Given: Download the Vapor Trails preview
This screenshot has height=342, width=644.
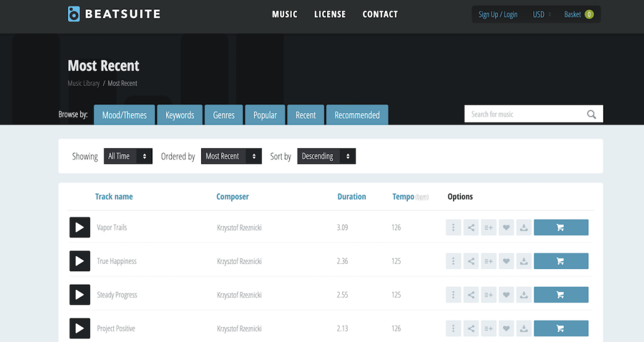Looking at the screenshot, I should (524, 228).
